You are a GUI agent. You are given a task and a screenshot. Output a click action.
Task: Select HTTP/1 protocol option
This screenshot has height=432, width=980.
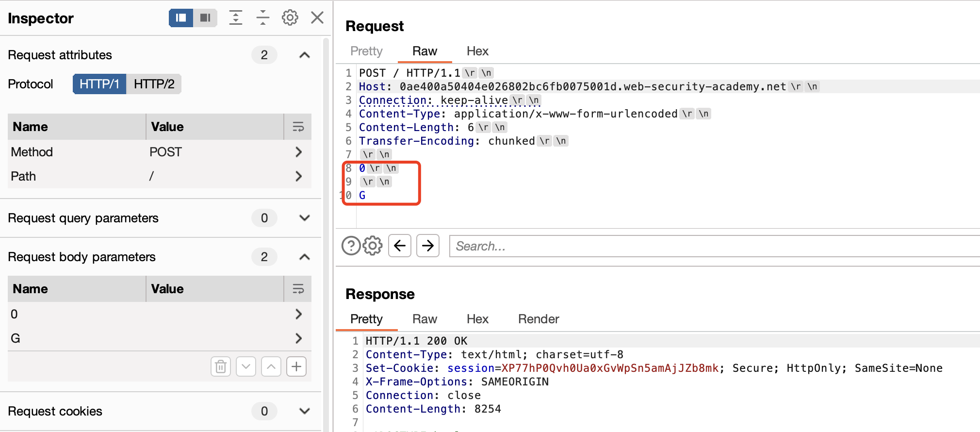coord(99,84)
